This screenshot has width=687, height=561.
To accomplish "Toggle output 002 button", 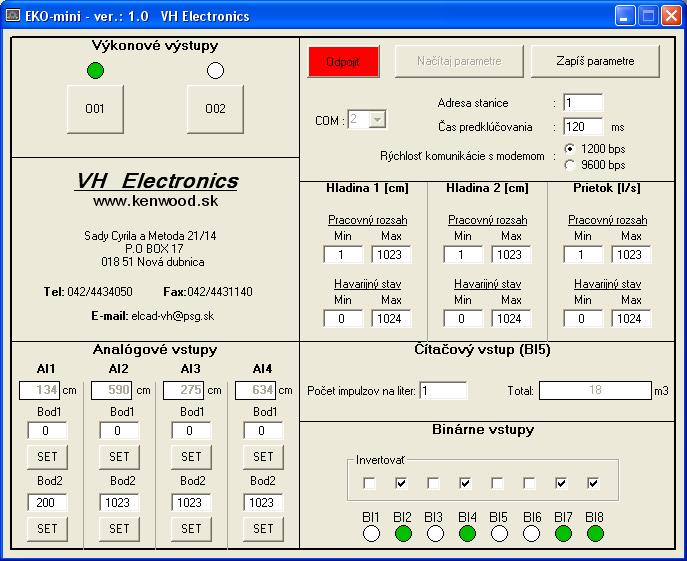I will (x=215, y=109).
